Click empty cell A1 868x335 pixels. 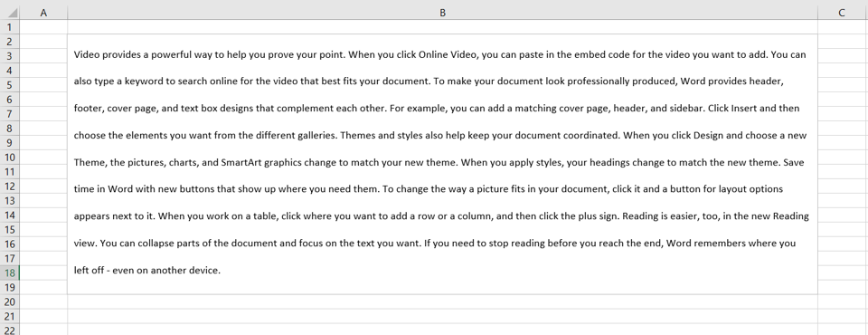click(43, 27)
